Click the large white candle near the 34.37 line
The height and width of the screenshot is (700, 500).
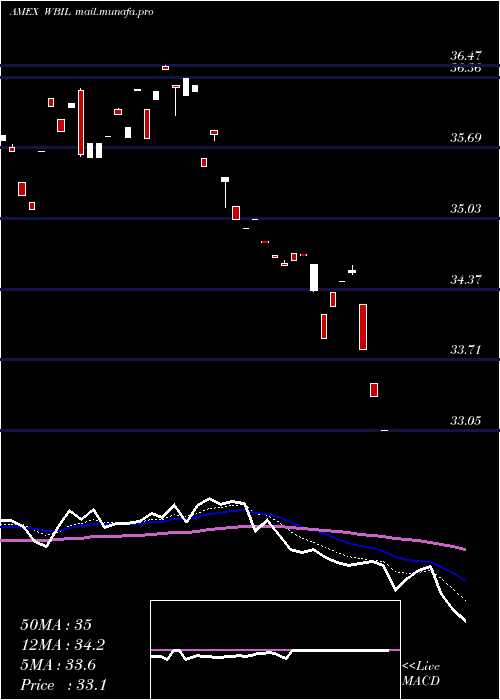(x=314, y=278)
